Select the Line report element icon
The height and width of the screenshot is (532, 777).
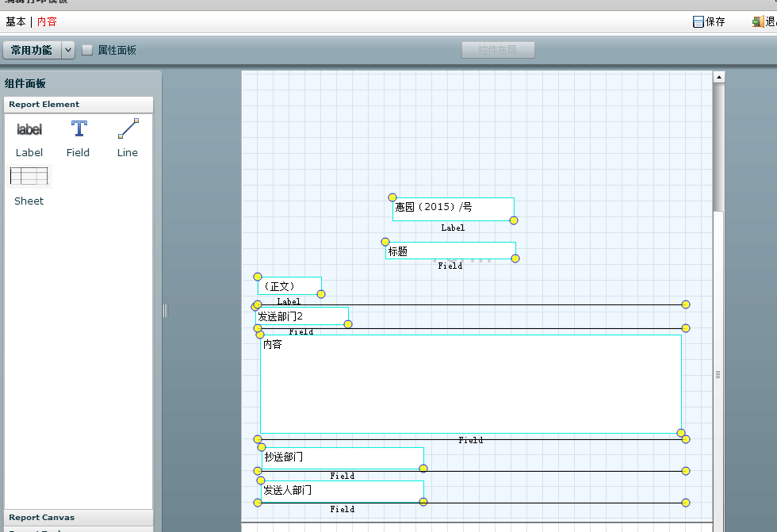tap(128, 128)
